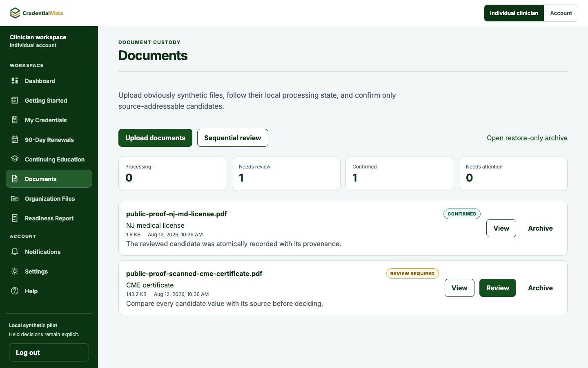
Task: Click the REVIEW REQUIRED status badge
Action: pyautogui.click(x=412, y=274)
